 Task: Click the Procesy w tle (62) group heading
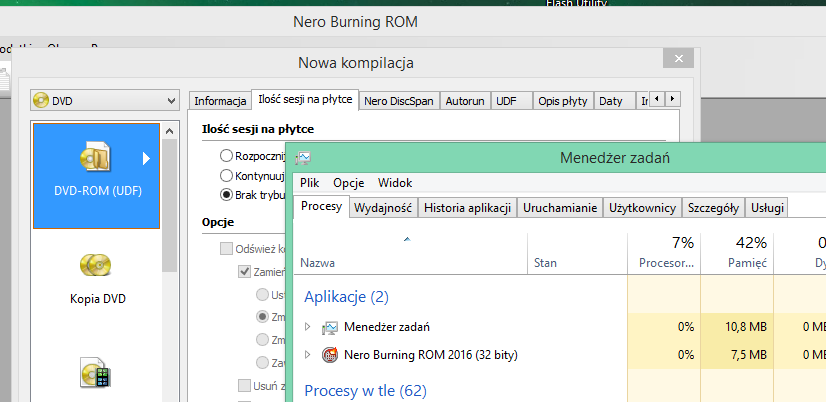click(x=366, y=391)
